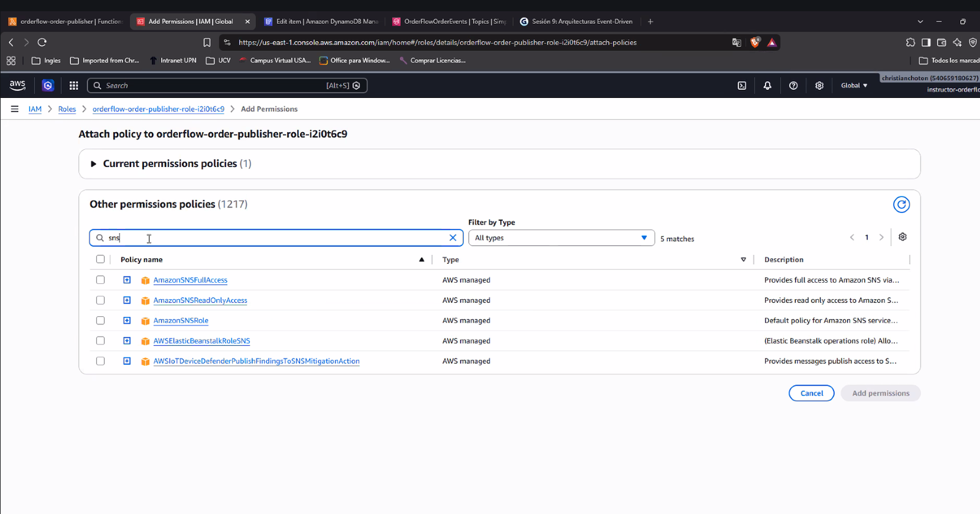Image resolution: width=980 pixels, height=514 pixels.
Task: Open the orderflow-order-publisher-role breadcrumb link
Action: pos(159,109)
